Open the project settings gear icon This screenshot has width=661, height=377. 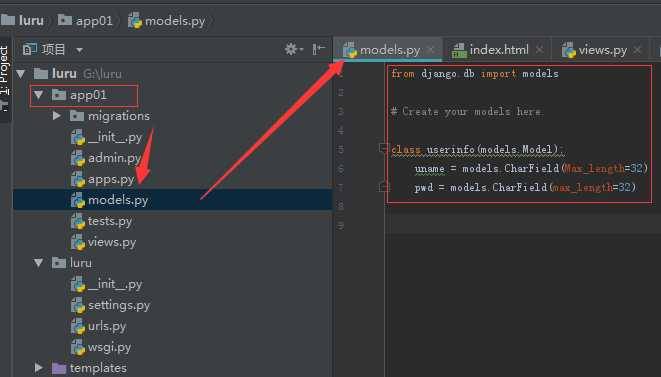pyautogui.click(x=293, y=49)
